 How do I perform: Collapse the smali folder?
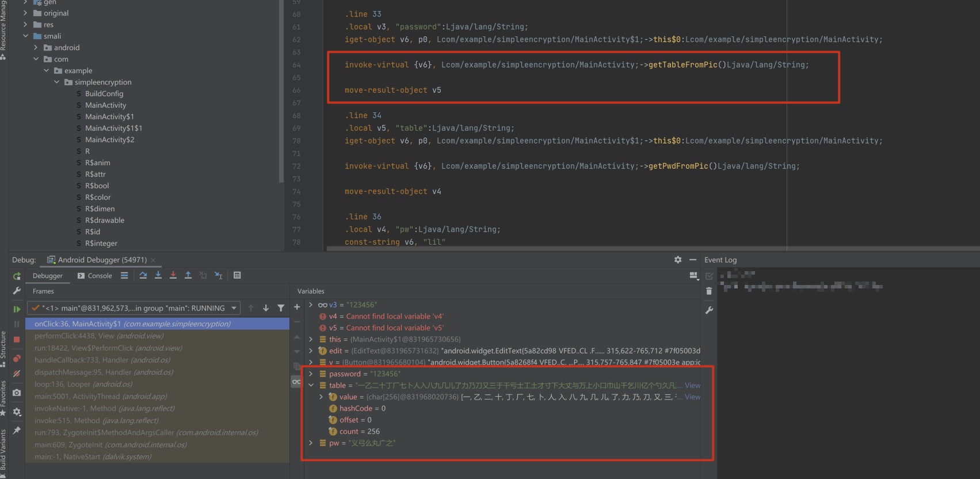click(x=25, y=36)
